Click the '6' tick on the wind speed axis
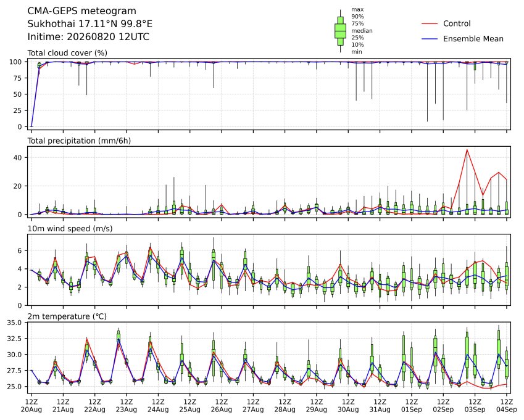The width and height of the screenshot is (524, 420). coord(20,251)
